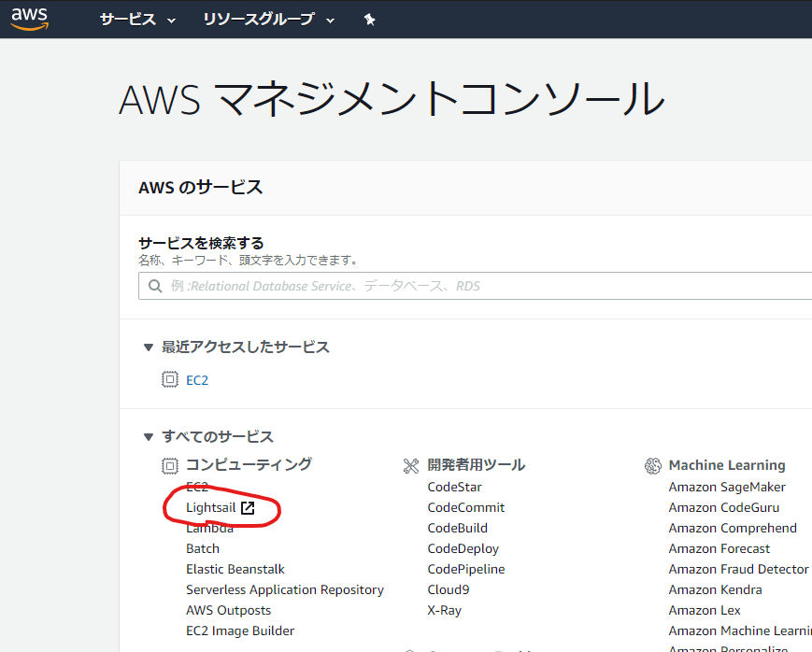Screen dimensions: 812x652
Task: Open Amazon Machine Learning link
Action: pos(740,631)
